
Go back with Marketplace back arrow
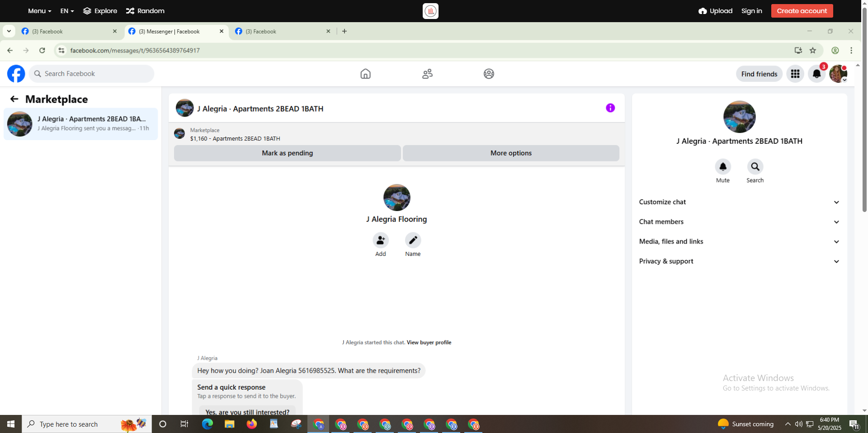(x=14, y=99)
